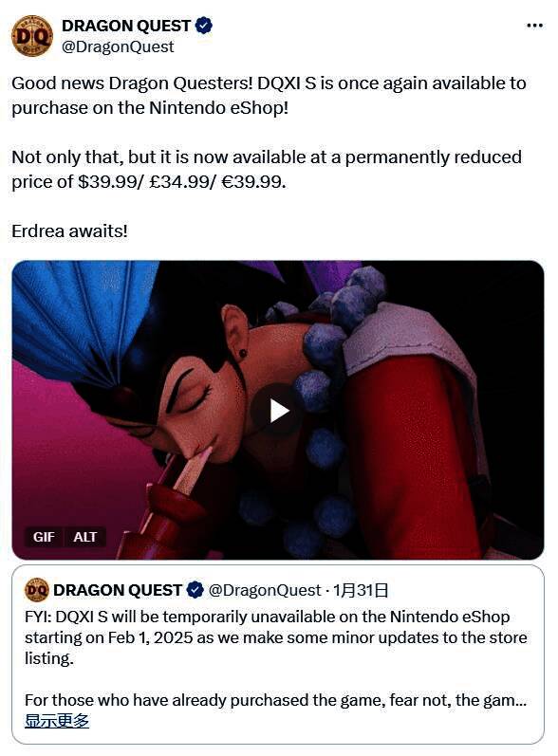558x756 pixels.
Task: Click the @DragonQuest handle in the quoted tweet
Action: (264, 590)
